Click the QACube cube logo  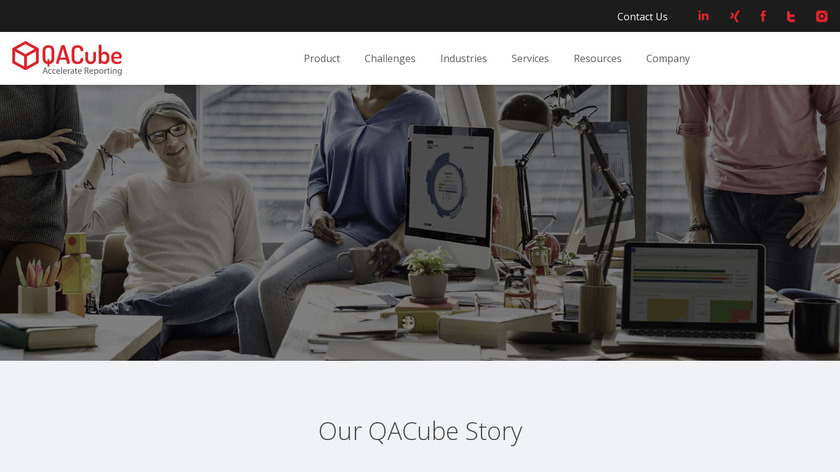[x=25, y=56]
